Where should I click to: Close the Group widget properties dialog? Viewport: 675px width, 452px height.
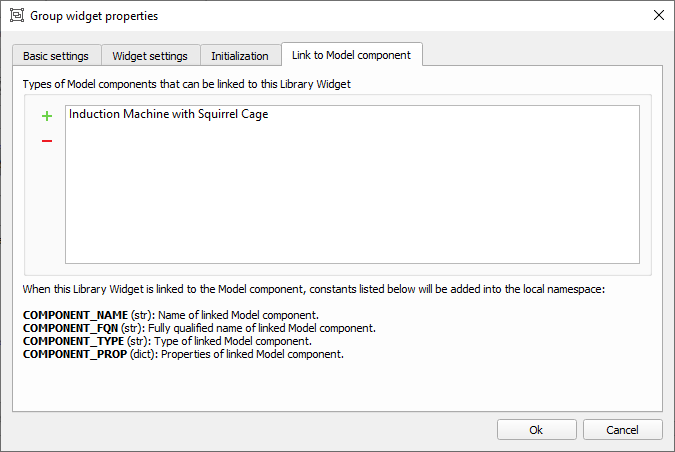[x=657, y=16]
